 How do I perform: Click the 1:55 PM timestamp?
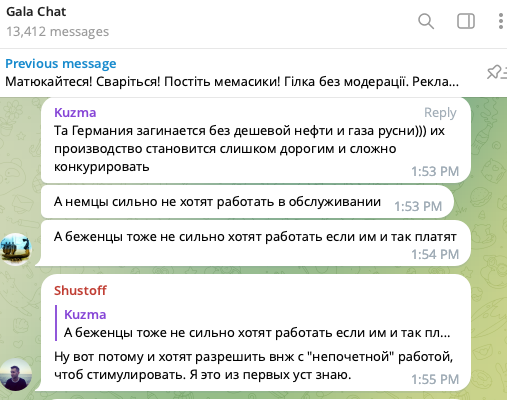tap(435, 379)
